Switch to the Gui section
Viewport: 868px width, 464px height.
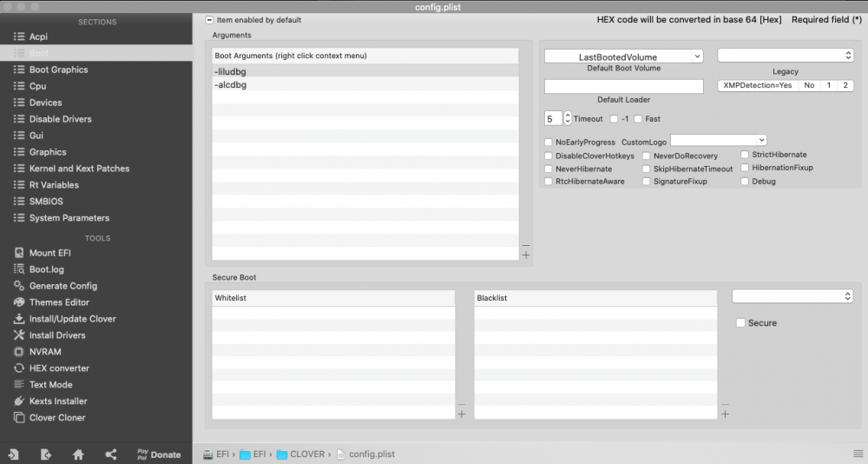pyautogui.click(x=36, y=136)
